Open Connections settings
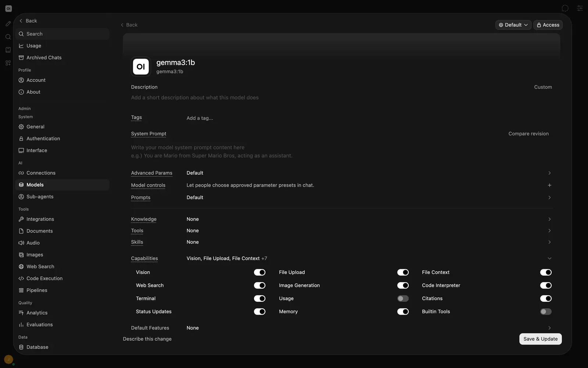 [62, 173]
